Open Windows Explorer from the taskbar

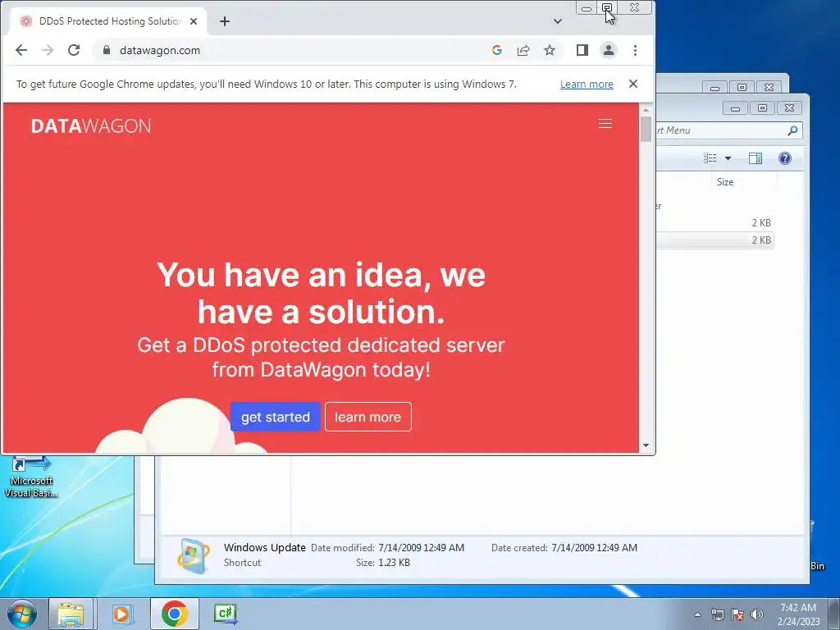point(71,614)
